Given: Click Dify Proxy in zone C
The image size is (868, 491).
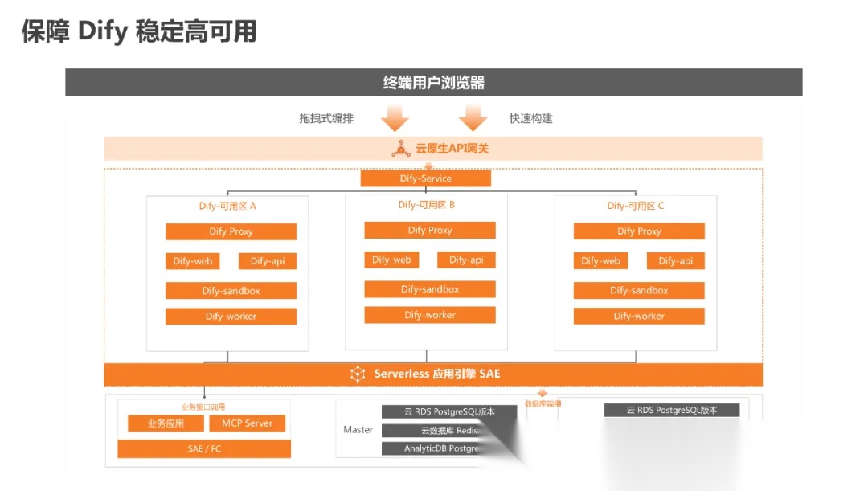Looking at the screenshot, I should [639, 231].
